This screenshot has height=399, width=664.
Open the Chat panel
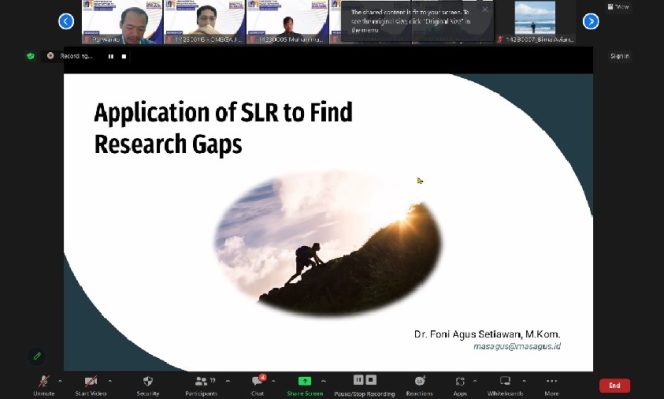[x=257, y=381]
